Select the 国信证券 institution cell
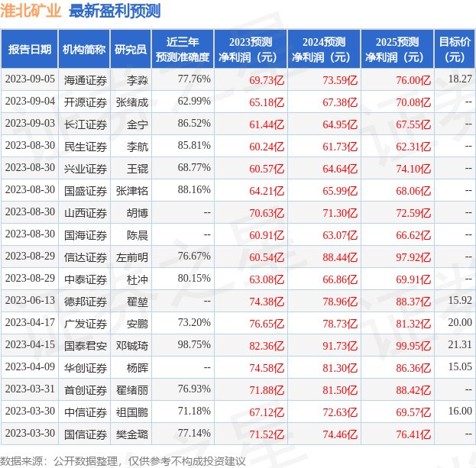This screenshot has width=476, height=468. pyautogui.click(x=86, y=434)
